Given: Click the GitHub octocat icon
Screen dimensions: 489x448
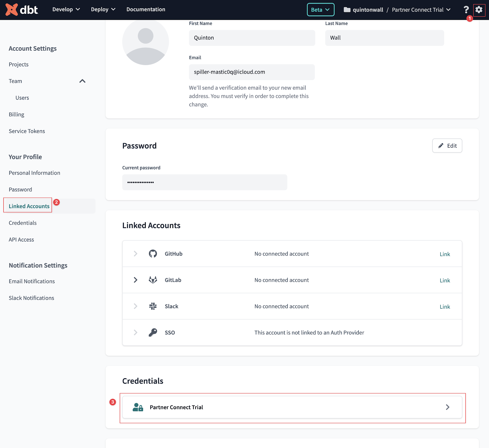Looking at the screenshot, I should click(153, 254).
